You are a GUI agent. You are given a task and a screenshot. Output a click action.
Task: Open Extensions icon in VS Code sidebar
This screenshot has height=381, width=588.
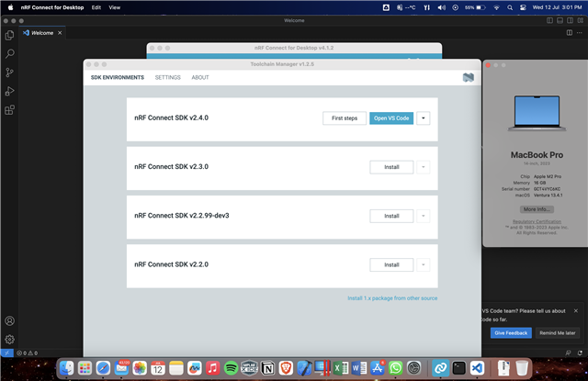[10, 110]
